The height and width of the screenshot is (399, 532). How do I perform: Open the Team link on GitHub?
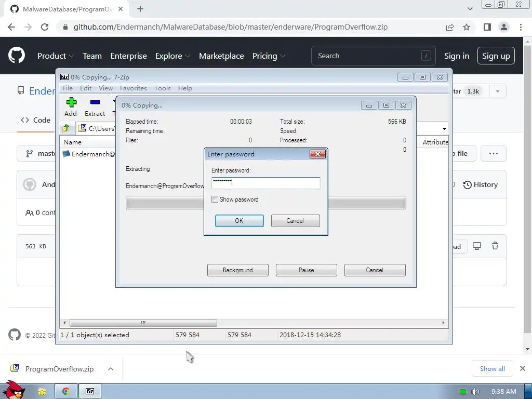click(92, 56)
